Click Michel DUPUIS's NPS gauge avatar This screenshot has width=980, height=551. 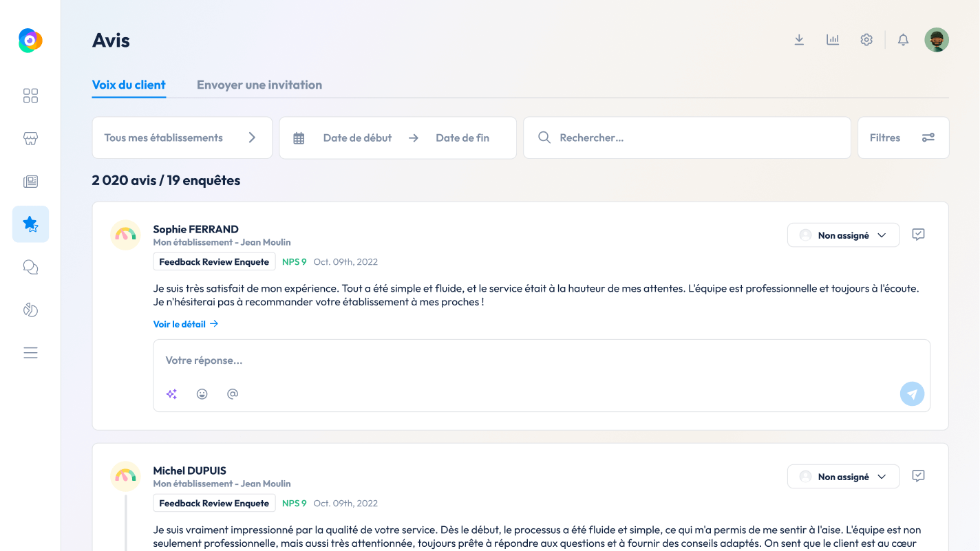click(125, 477)
